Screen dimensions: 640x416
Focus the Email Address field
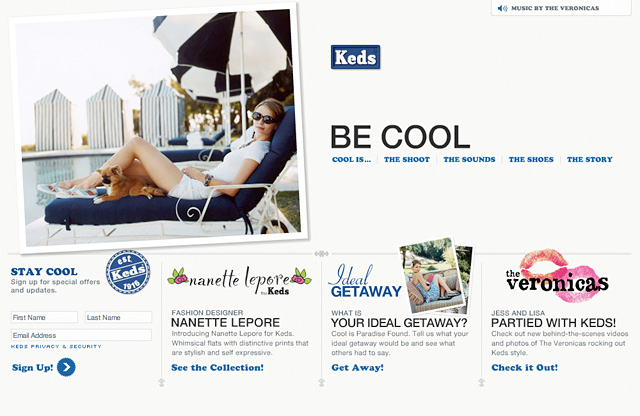[81, 335]
